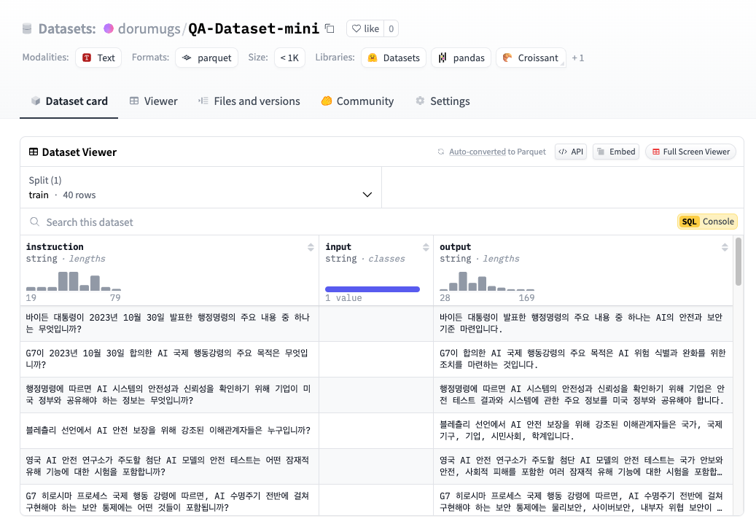Switch to the Dataset card tab
The width and height of the screenshot is (756, 532).
69,101
